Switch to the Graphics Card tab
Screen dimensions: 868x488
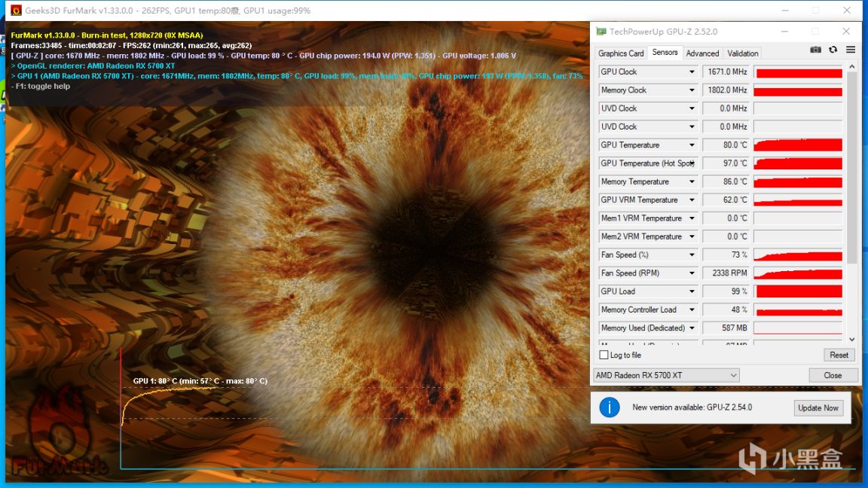(x=621, y=53)
